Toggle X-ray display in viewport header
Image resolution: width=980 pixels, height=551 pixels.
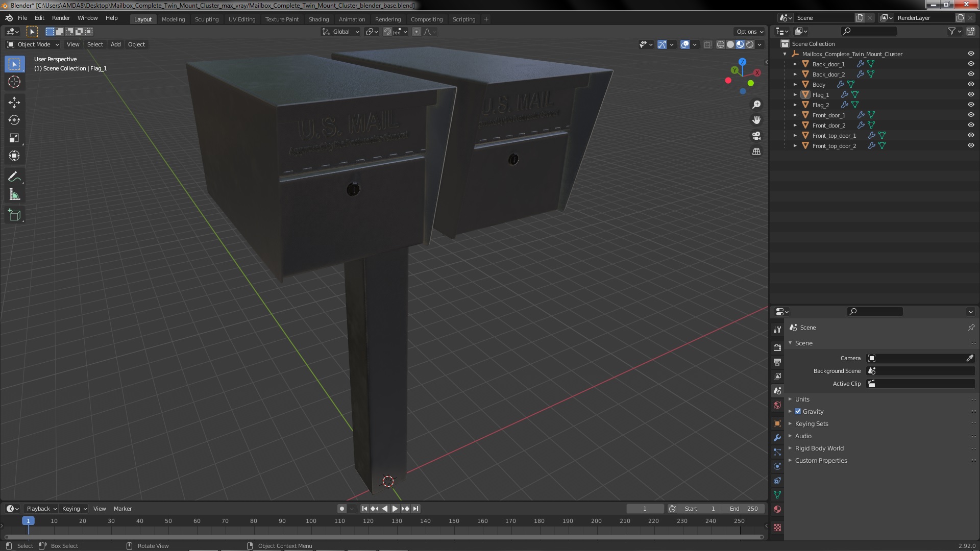(x=707, y=44)
